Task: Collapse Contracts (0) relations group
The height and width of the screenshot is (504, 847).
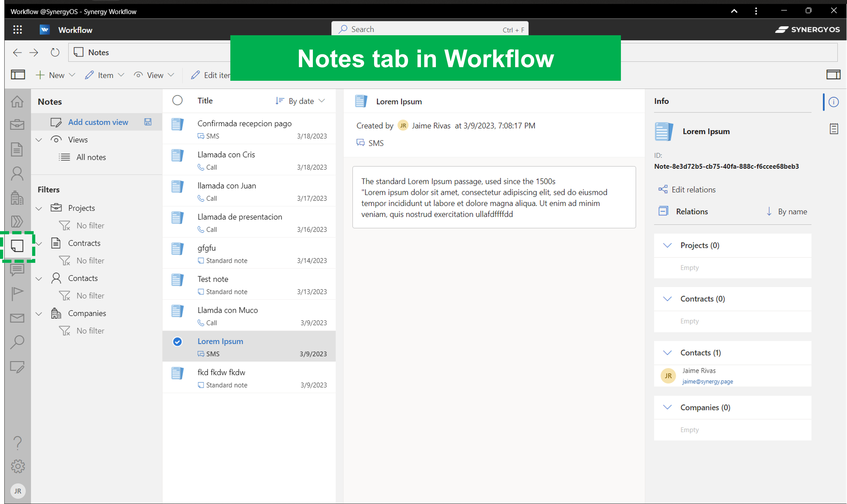Action: (667, 299)
